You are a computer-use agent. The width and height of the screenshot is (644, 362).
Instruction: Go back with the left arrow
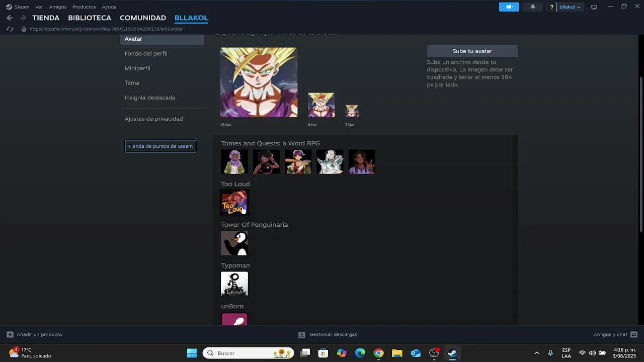(10, 18)
